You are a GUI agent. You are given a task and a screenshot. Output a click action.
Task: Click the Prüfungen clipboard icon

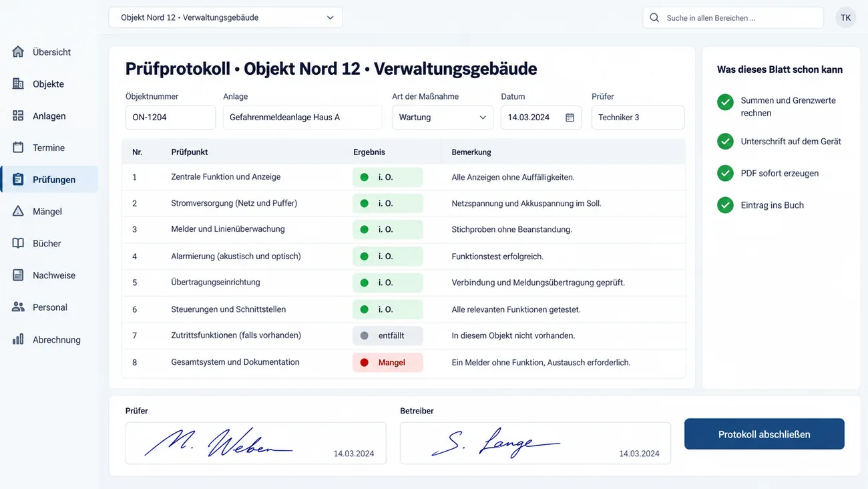[18, 179]
